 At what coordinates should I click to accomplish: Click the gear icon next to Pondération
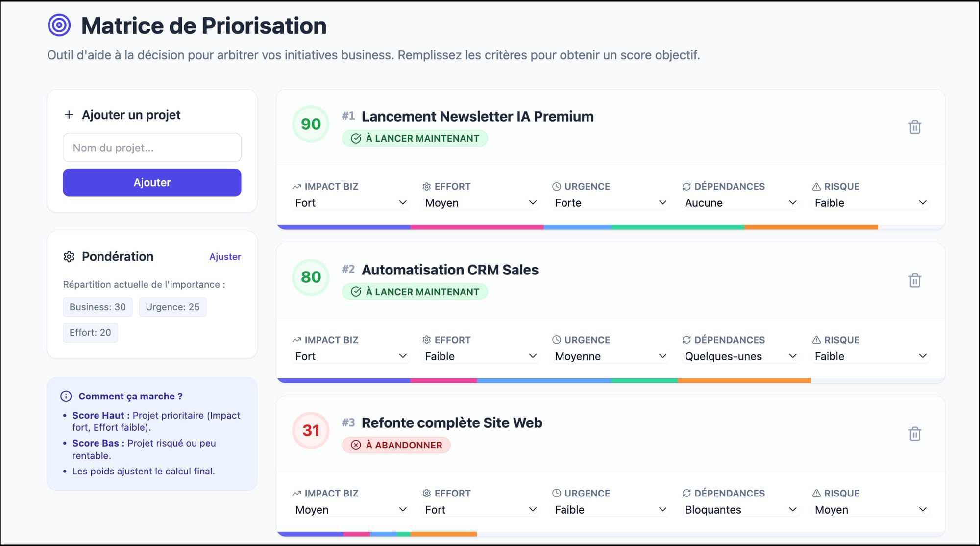click(69, 257)
